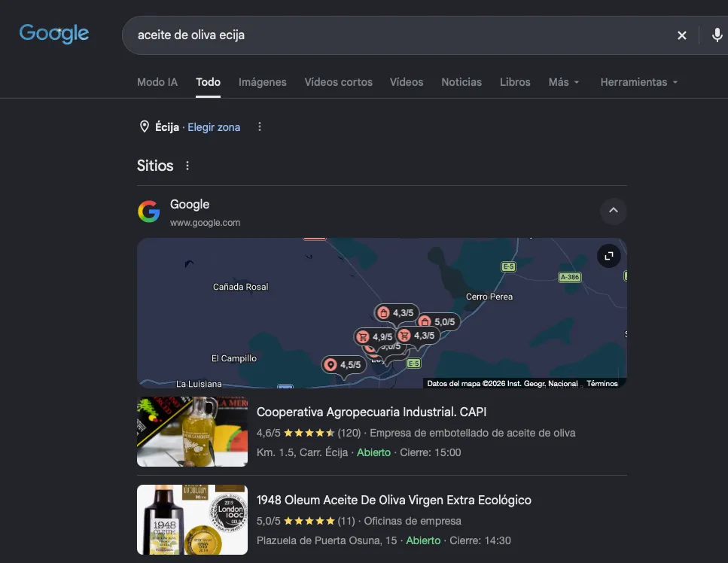This screenshot has width=728, height=563.
Task: Open the three-dot menu next to Elegir zona
Action: click(260, 126)
